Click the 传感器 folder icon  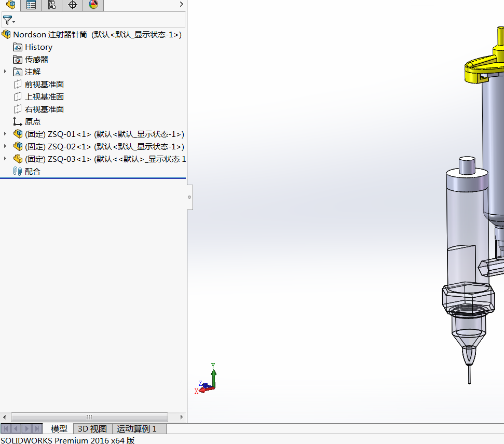tap(18, 60)
